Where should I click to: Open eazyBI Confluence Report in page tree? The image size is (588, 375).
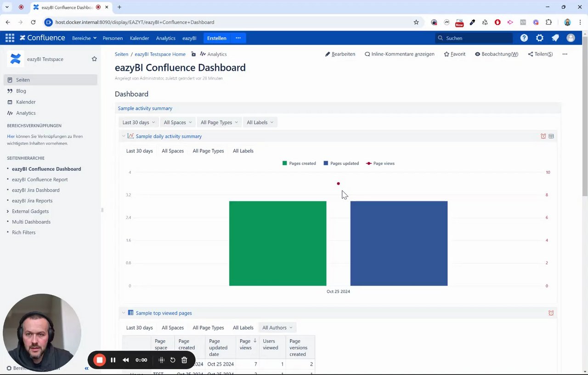40,179
